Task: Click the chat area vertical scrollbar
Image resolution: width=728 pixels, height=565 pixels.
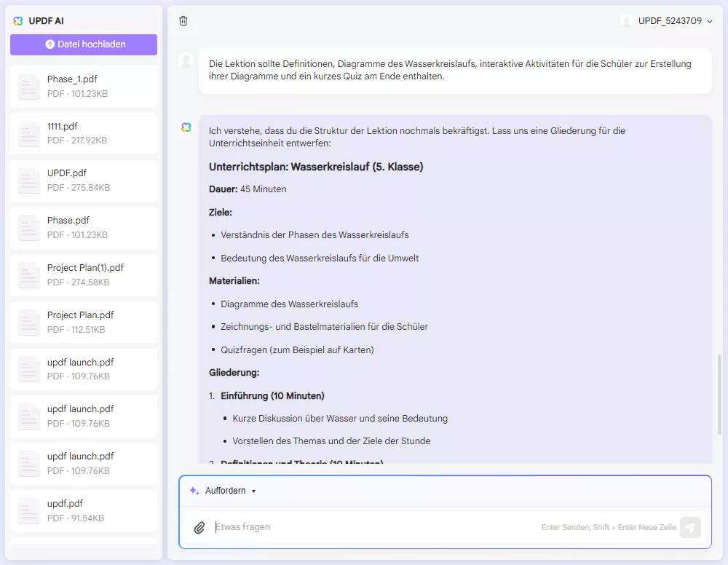Action: pos(720,394)
